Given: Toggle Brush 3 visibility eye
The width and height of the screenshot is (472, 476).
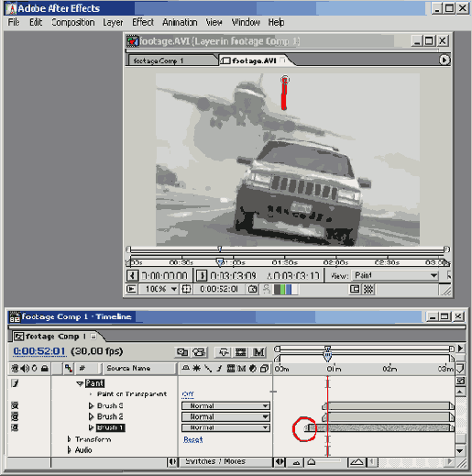Looking at the screenshot, I should coord(15,405).
